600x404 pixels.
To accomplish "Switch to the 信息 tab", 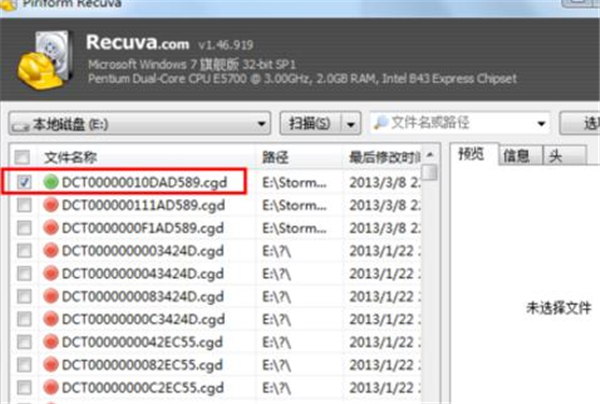I will [516, 155].
